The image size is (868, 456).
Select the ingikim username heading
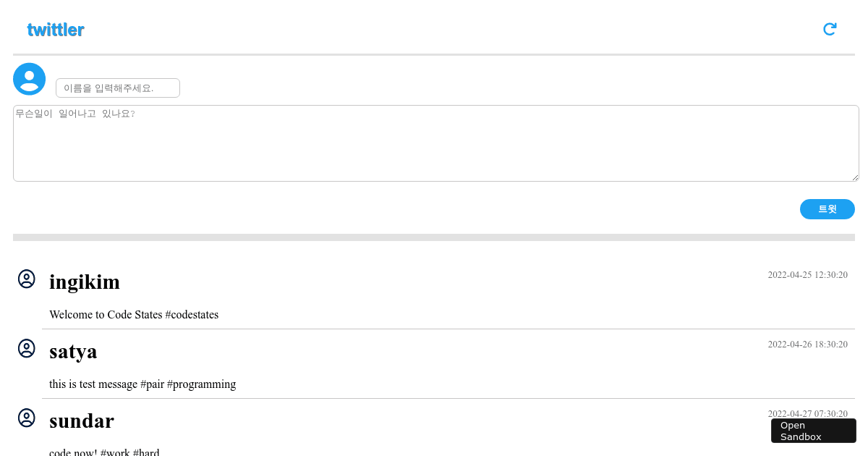[85, 282]
